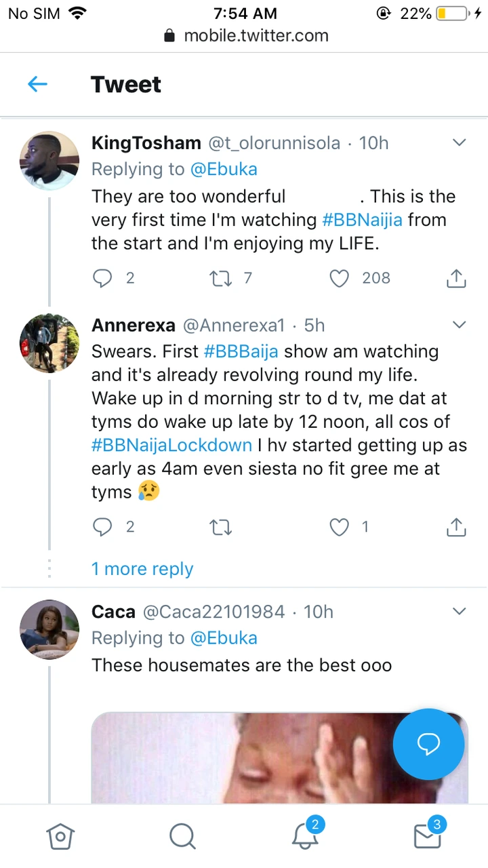The image size is (488, 868).
Task: Open the Notifications tab
Action: coord(305,836)
